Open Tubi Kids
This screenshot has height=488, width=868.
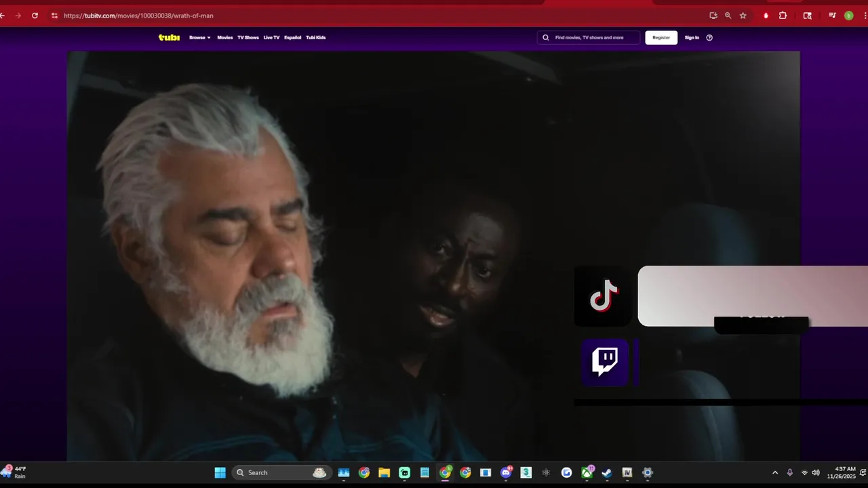click(315, 37)
